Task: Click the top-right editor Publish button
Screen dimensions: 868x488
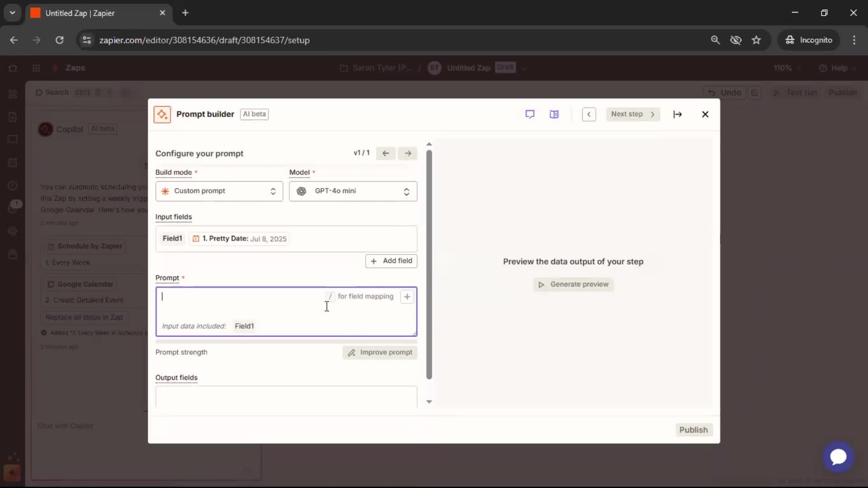Action: pos(843,93)
